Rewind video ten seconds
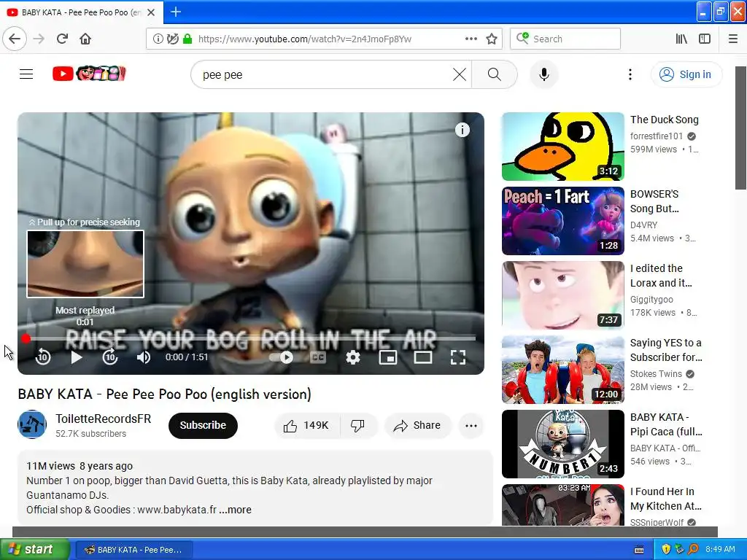This screenshot has width=747, height=560. tap(43, 357)
